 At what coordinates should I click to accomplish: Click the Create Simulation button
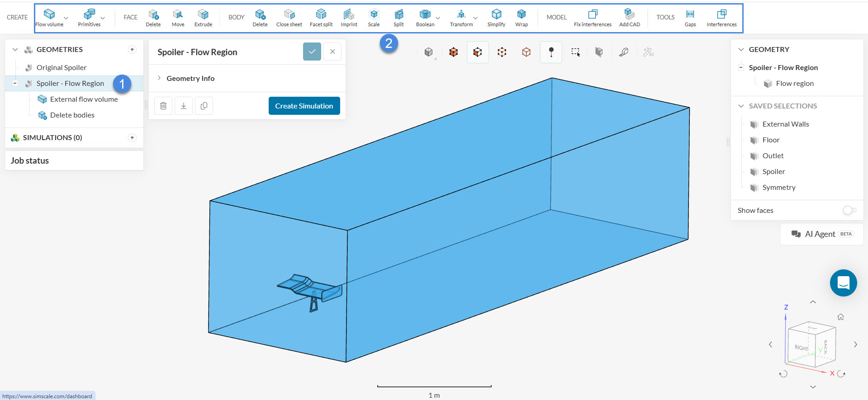coord(304,106)
